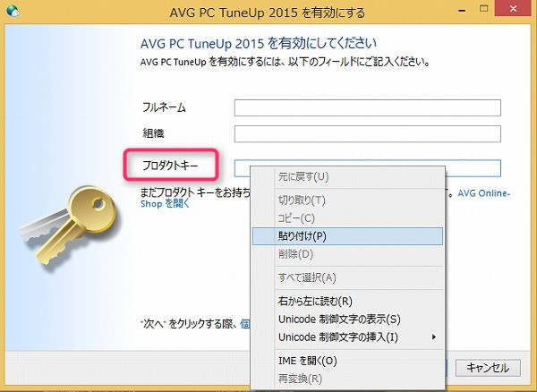Open the AVG Online-Shop link

tap(484, 193)
